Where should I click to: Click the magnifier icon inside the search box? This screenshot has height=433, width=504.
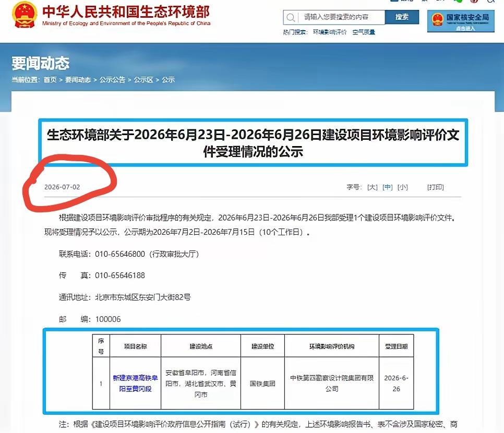point(291,17)
